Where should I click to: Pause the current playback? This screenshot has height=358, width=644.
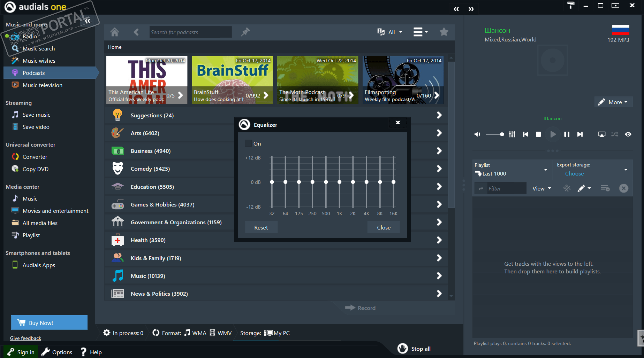[567, 134]
